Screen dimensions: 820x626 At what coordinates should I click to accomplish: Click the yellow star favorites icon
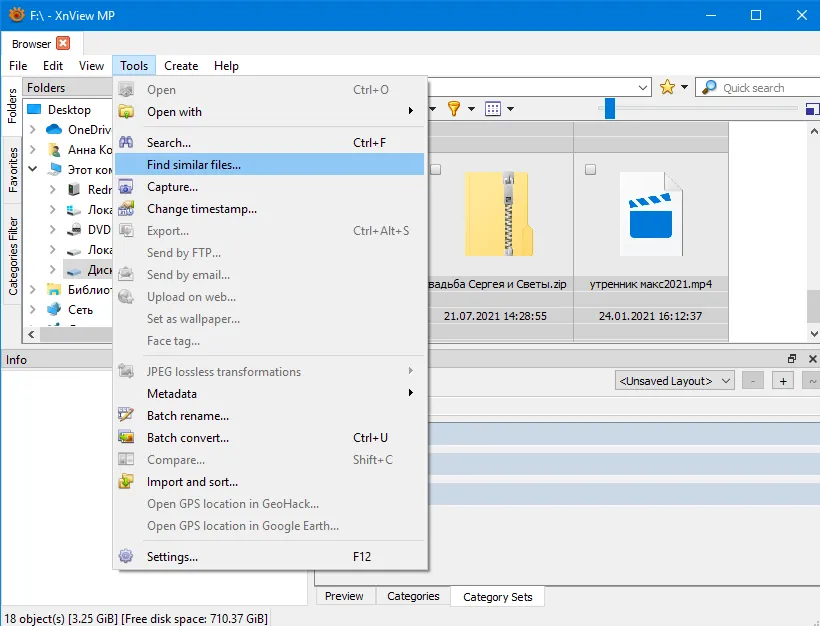[x=667, y=87]
